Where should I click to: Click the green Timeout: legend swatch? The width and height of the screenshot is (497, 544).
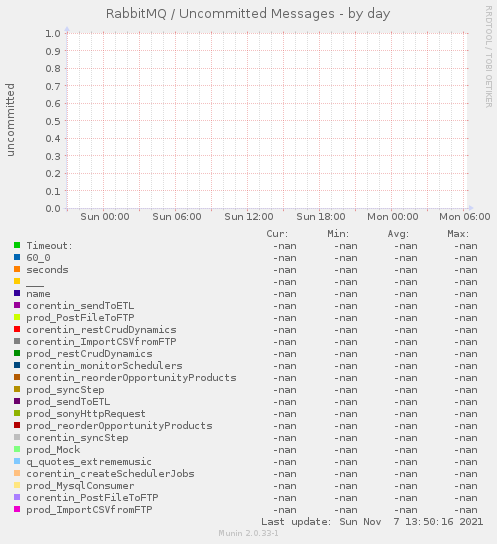tap(17, 245)
